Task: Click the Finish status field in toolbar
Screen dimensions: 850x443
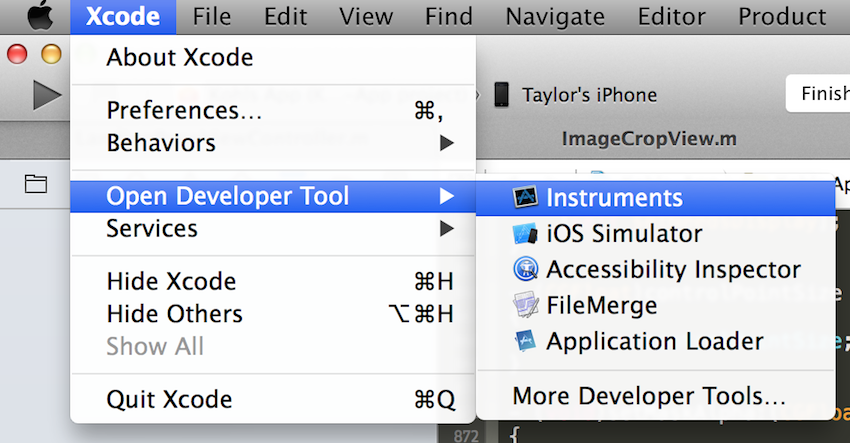Action: coord(818,94)
